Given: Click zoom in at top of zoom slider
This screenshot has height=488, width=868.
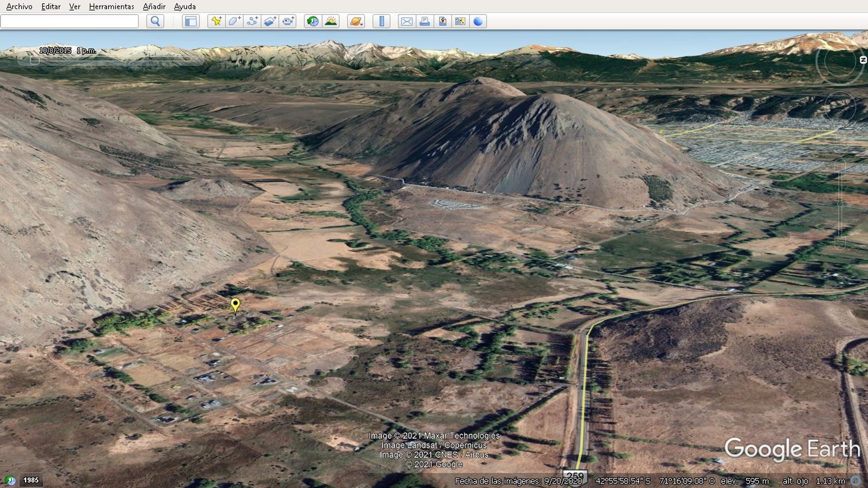Looking at the screenshot, I should click(840, 165).
